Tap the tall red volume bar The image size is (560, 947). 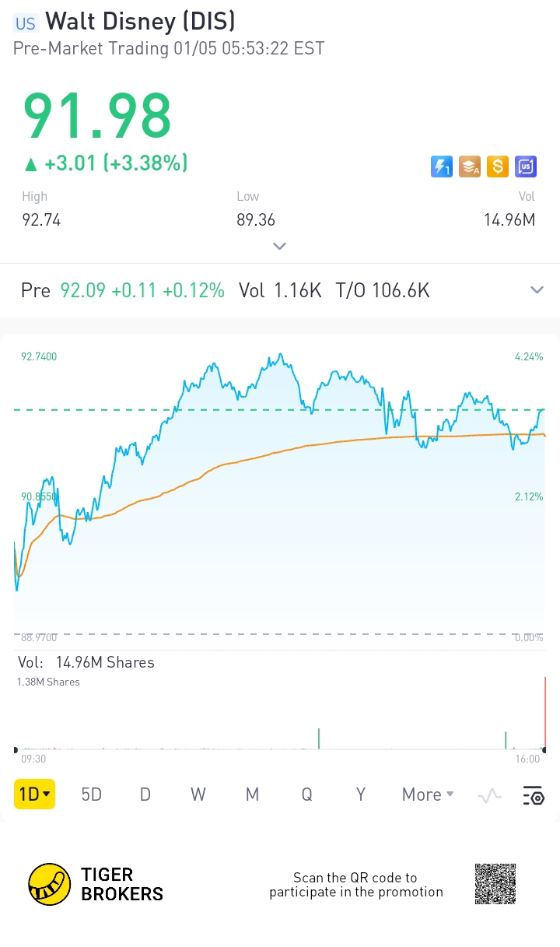coord(545,712)
